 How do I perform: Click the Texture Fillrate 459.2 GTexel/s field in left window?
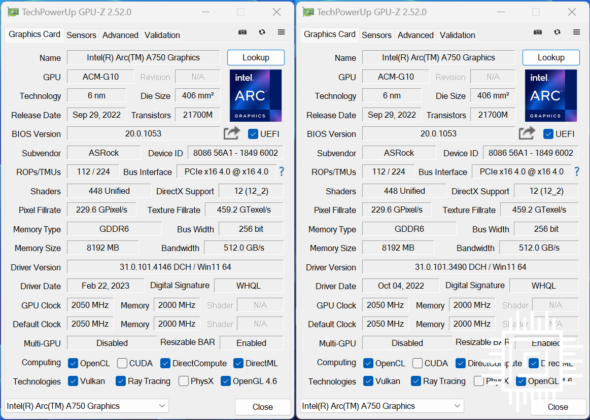(x=244, y=210)
